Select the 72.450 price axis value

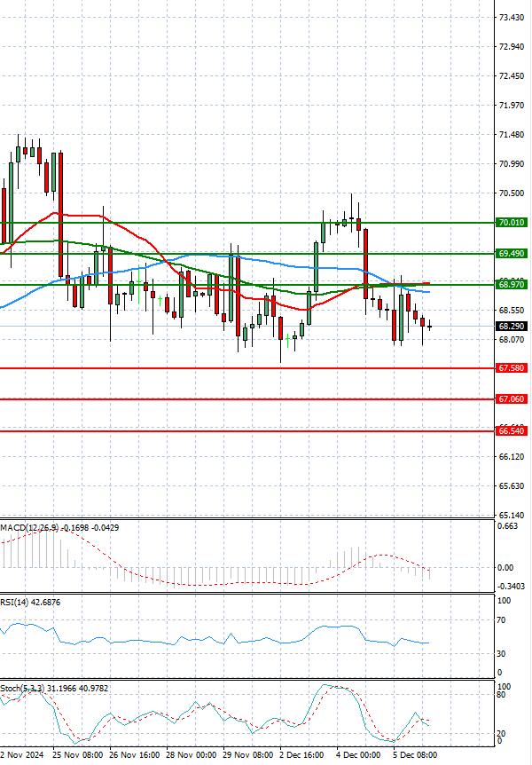(x=512, y=76)
